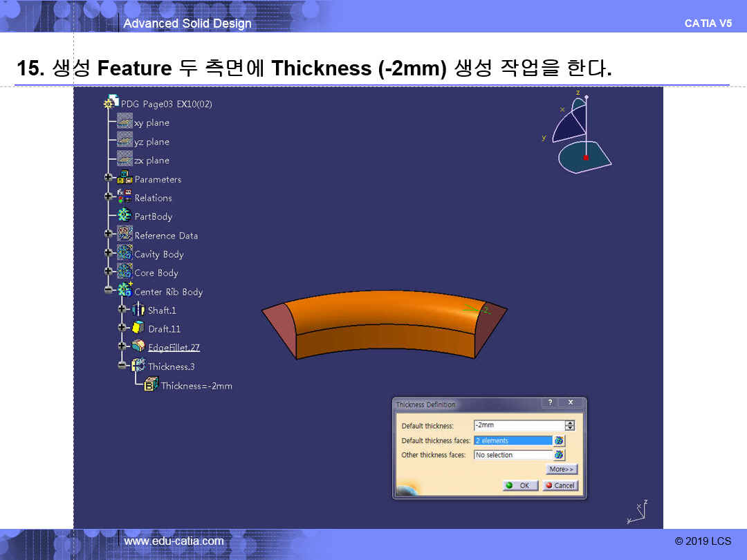This screenshot has height=560, width=747.
Task: Click the More>> button
Action: click(x=561, y=469)
